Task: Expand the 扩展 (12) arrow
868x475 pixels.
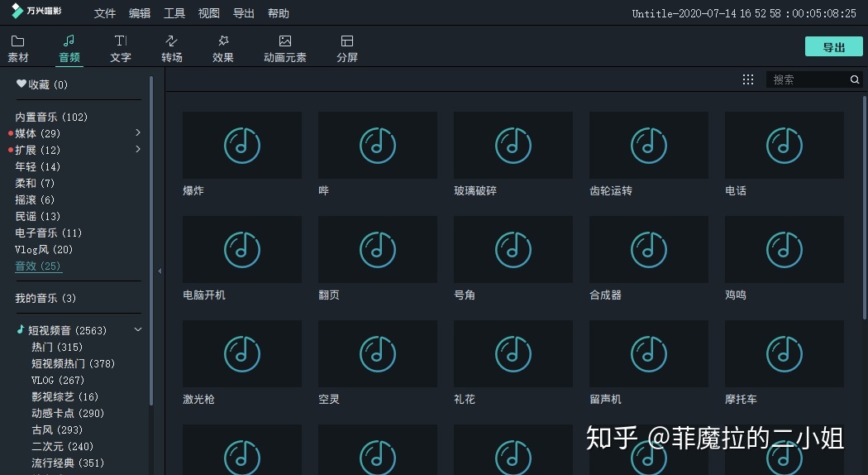Action: [x=138, y=149]
